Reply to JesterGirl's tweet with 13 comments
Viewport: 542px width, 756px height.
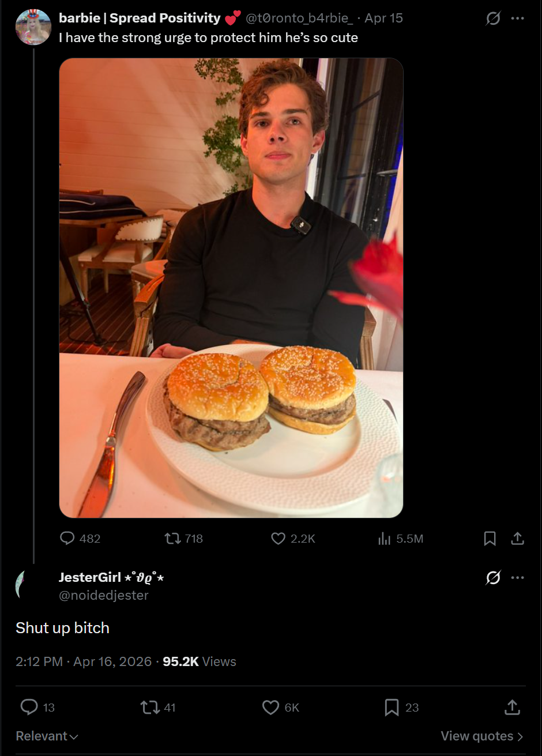coord(29,707)
